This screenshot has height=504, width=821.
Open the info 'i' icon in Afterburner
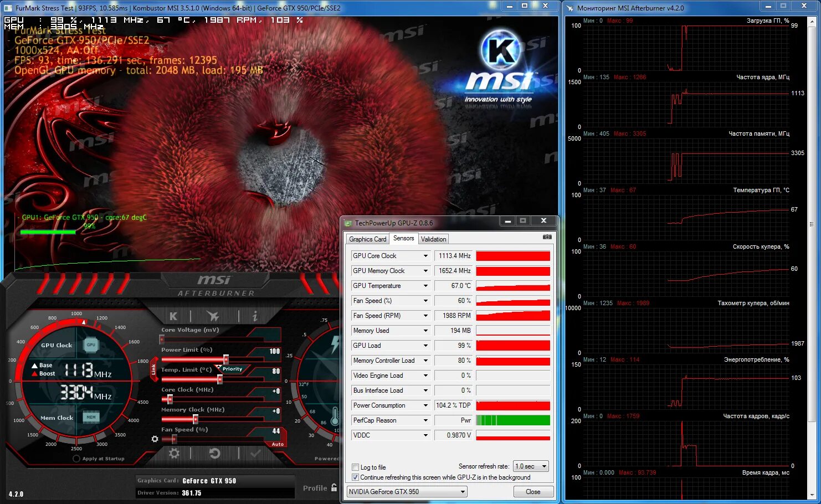(255, 316)
